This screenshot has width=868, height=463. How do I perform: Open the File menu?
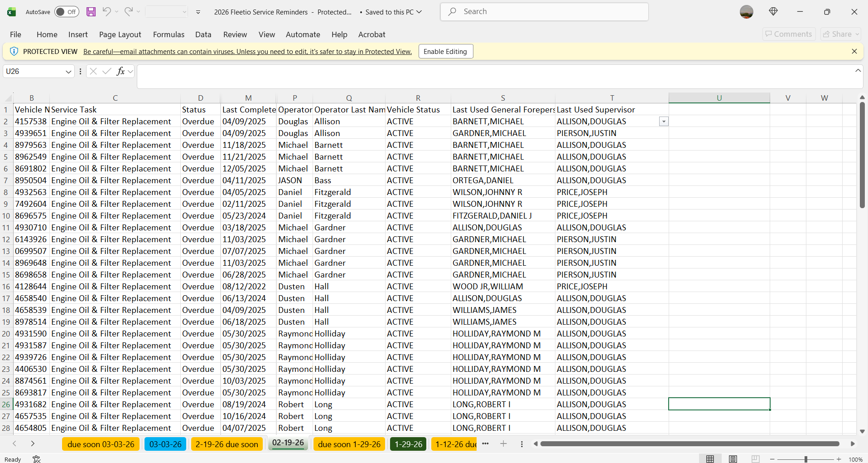[x=15, y=34]
